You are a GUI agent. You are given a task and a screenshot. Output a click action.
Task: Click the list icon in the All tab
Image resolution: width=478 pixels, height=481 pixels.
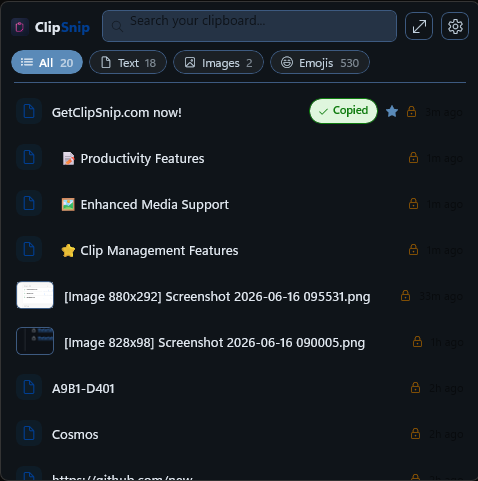(x=27, y=62)
